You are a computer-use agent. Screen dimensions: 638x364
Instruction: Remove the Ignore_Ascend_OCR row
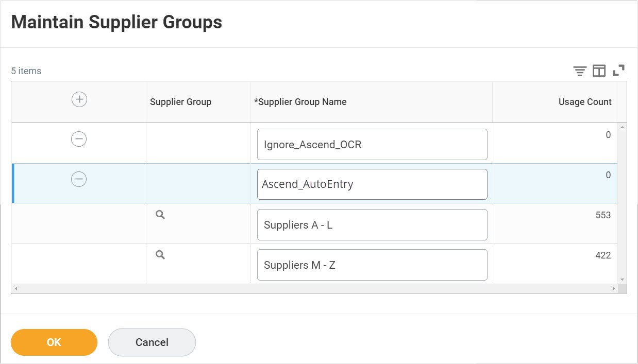coord(78,138)
